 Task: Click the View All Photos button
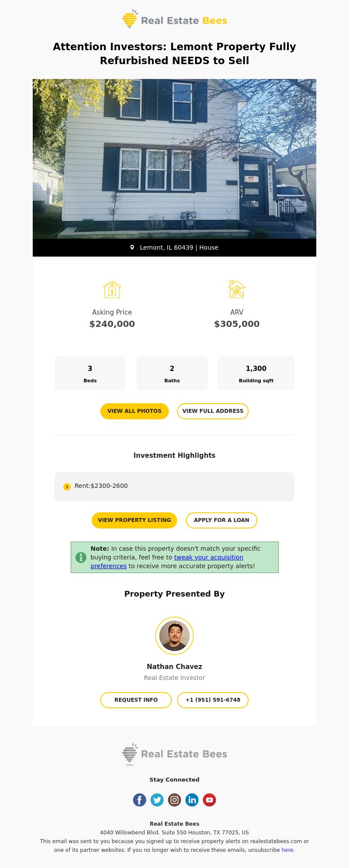(x=134, y=411)
